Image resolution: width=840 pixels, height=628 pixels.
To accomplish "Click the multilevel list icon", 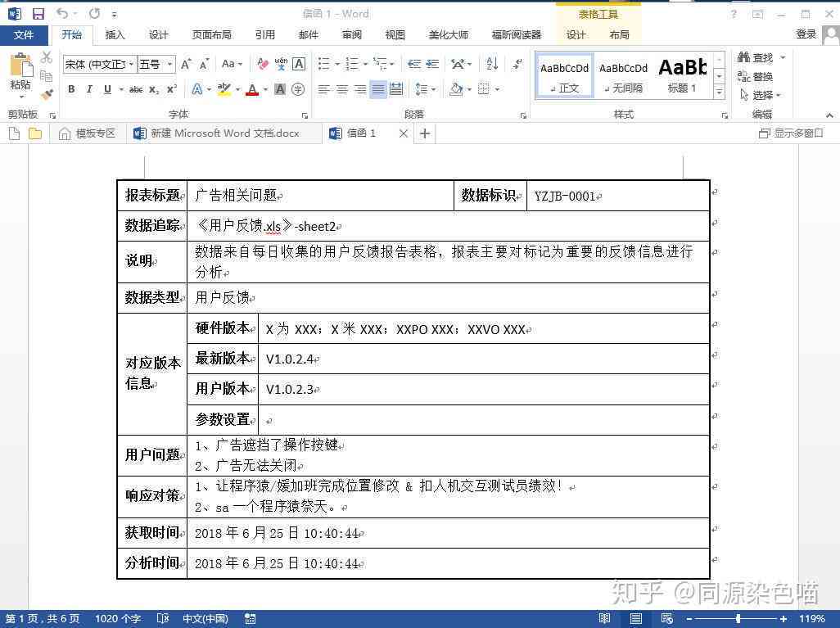I will tap(380, 64).
